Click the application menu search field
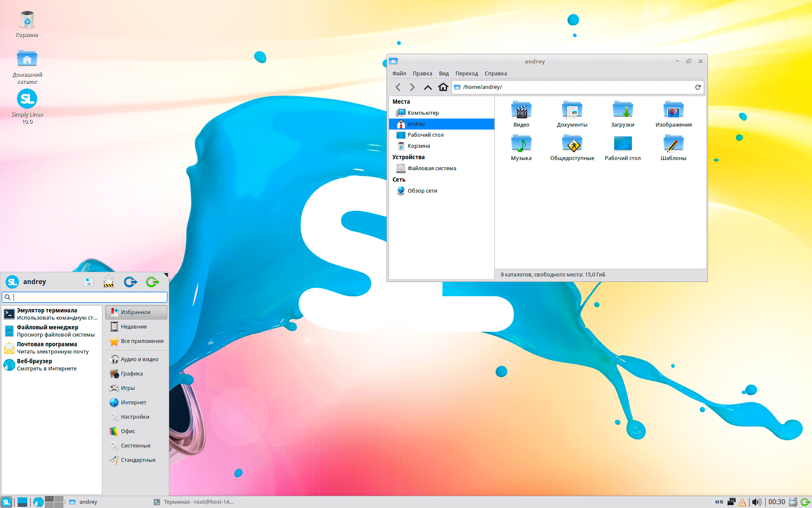The width and height of the screenshot is (812, 508). click(x=89, y=297)
